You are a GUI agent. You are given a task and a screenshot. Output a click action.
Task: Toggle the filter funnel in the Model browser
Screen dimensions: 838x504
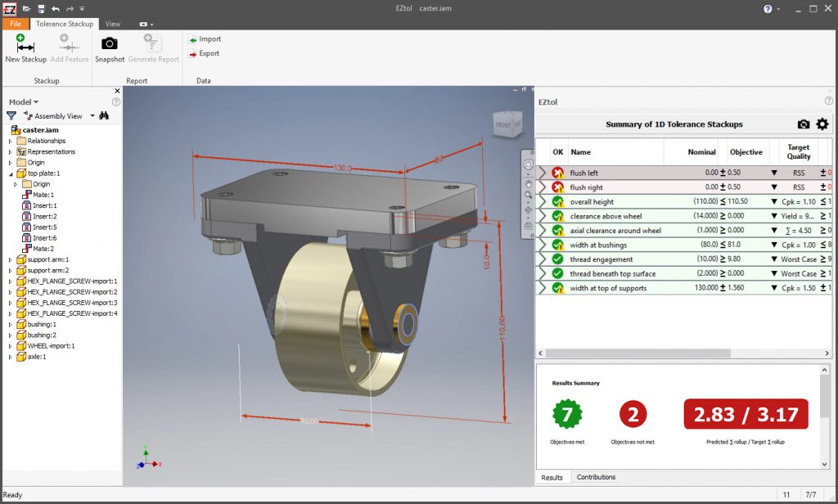11,116
